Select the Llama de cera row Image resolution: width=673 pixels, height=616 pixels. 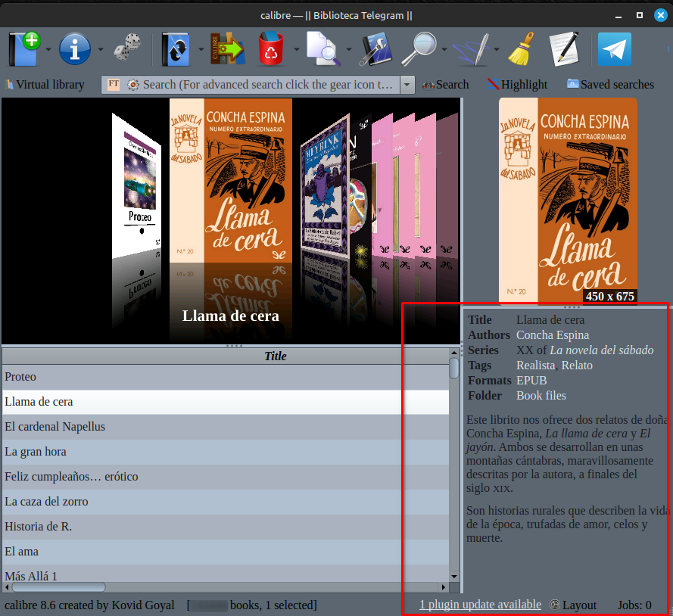pos(226,402)
